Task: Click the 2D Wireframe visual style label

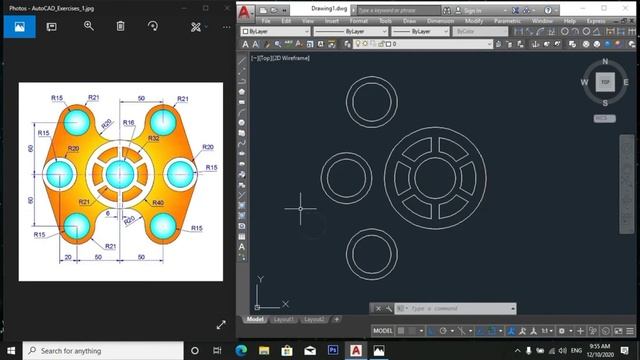Action: 291,58
